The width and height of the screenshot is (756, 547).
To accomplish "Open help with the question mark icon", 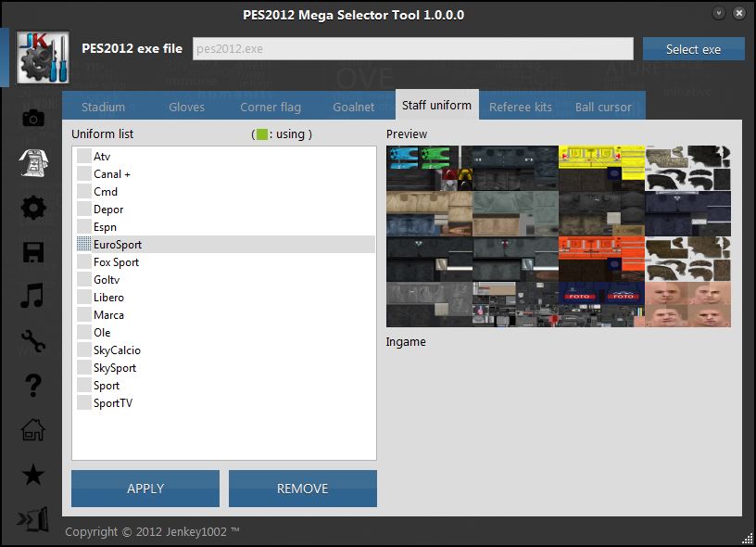I will pyautogui.click(x=33, y=385).
